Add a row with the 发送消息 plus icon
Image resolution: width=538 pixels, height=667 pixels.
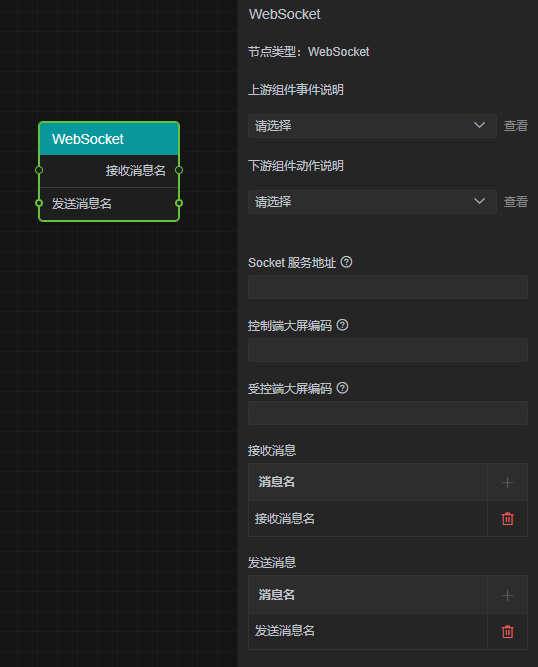pyautogui.click(x=507, y=595)
